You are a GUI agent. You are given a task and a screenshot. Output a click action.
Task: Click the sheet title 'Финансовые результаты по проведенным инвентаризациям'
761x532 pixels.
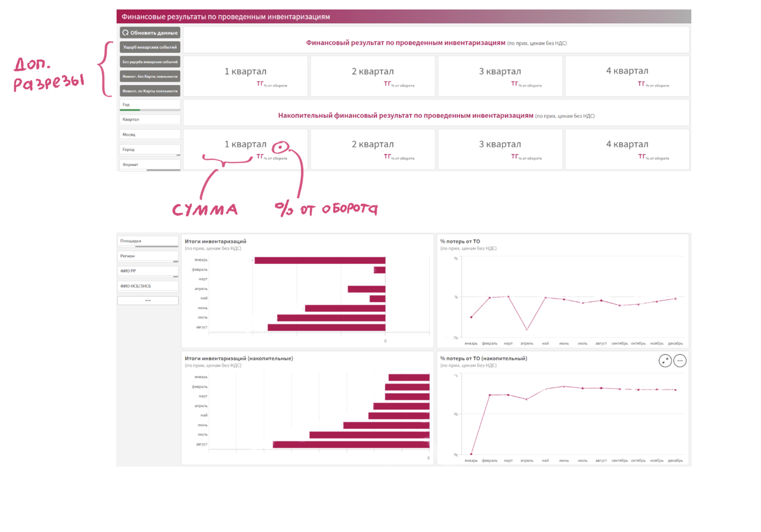tap(226, 17)
